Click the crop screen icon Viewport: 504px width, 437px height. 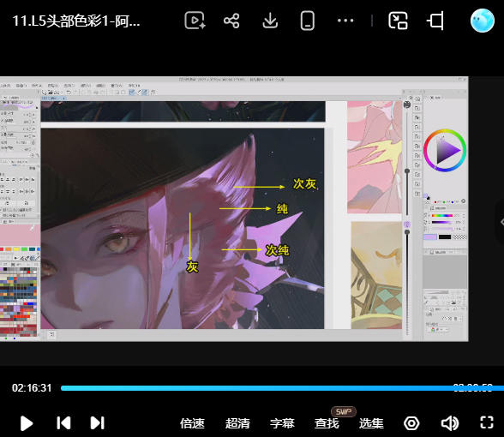point(435,21)
